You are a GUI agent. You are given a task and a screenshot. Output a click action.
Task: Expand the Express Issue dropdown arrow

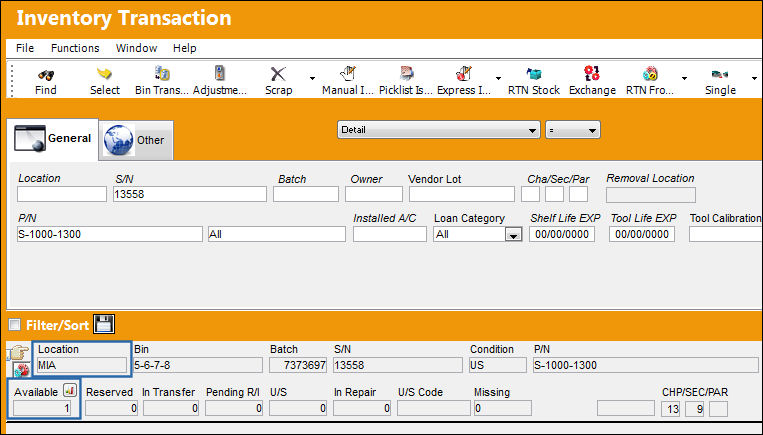pyautogui.click(x=498, y=78)
